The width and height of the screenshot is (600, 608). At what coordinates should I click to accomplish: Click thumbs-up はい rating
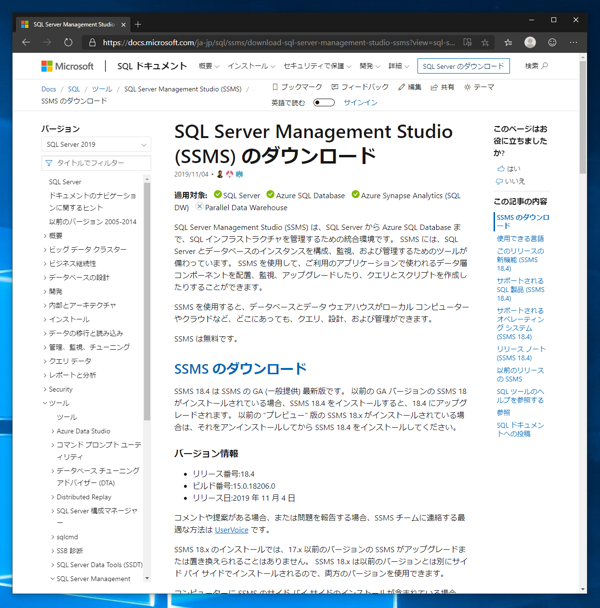pyautogui.click(x=509, y=168)
